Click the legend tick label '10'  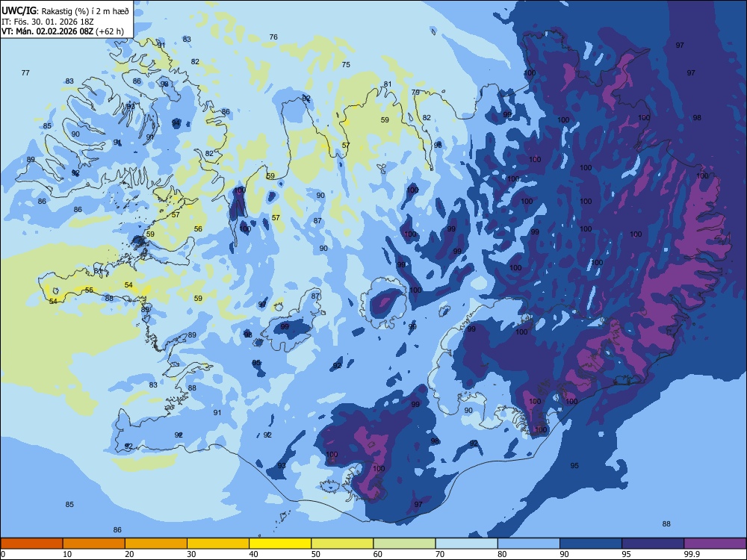67,554
